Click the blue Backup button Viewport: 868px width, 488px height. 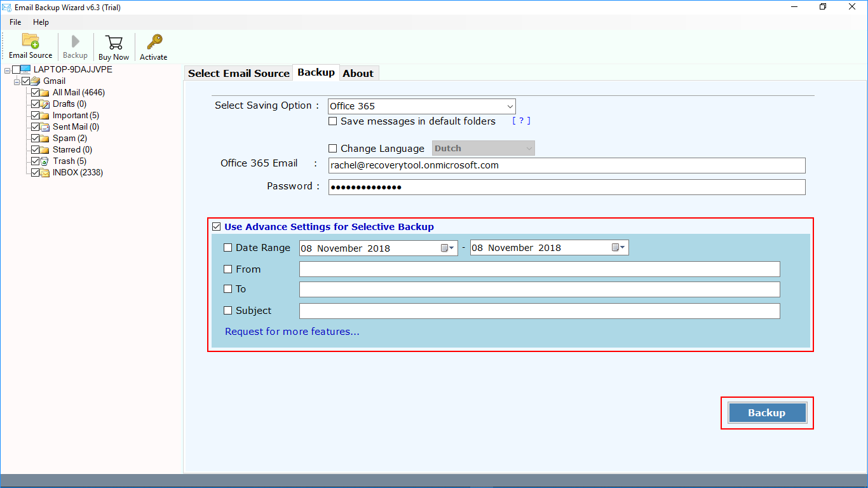(x=767, y=413)
